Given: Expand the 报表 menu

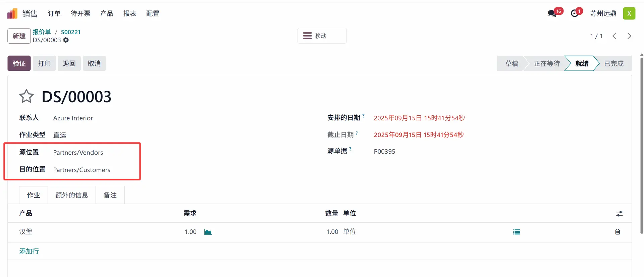Looking at the screenshot, I should click(x=129, y=13).
